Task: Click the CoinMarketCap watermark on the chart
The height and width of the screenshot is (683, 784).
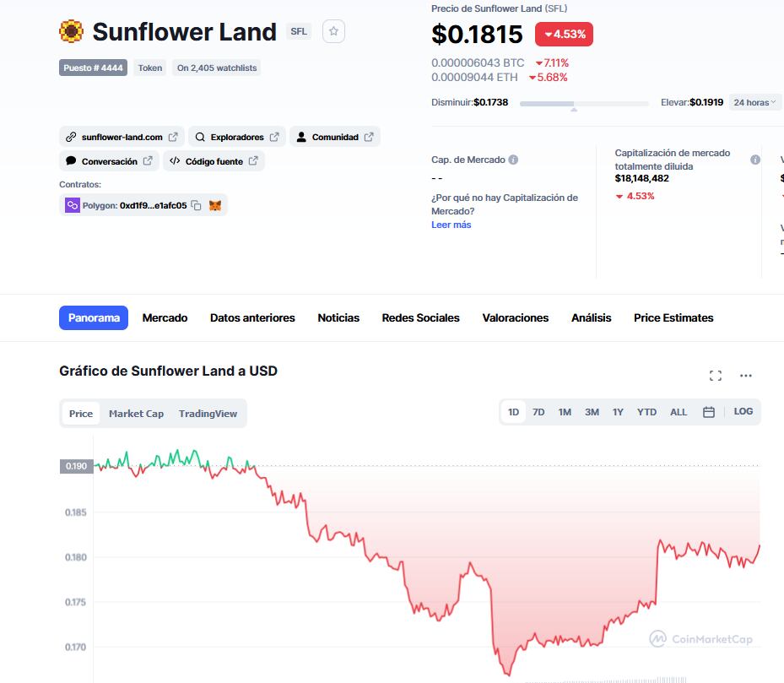Action: click(700, 639)
